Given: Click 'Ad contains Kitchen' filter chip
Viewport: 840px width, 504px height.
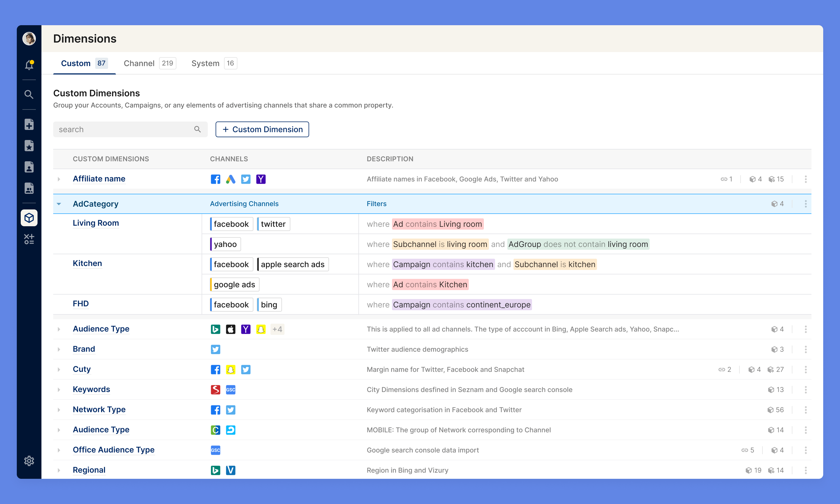Looking at the screenshot, I should coord(430,284).
